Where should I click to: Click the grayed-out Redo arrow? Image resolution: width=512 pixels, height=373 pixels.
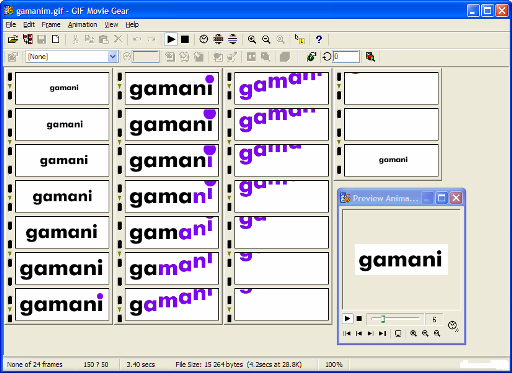click(x=151, y=39)
